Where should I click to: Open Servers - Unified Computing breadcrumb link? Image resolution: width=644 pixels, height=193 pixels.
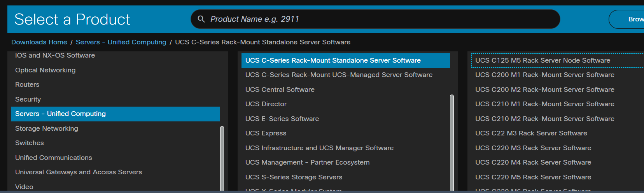coord(121,42)
